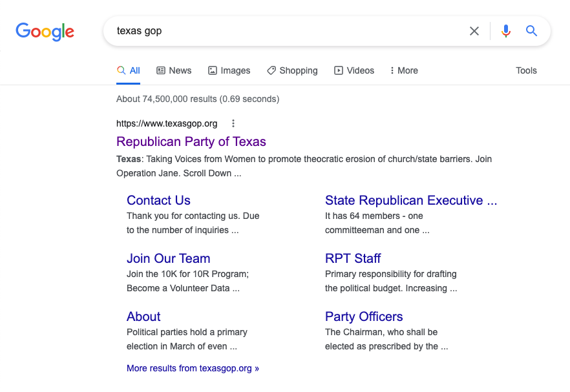The height and width of the screenshot is (392, 570).
Task: Open the Republican Party of Texas result
Action: coord(191,141)
